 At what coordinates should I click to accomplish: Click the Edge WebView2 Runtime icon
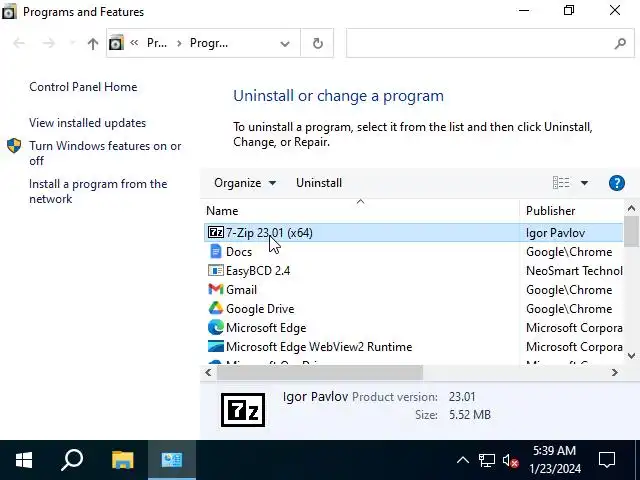[x=216, y=346]
